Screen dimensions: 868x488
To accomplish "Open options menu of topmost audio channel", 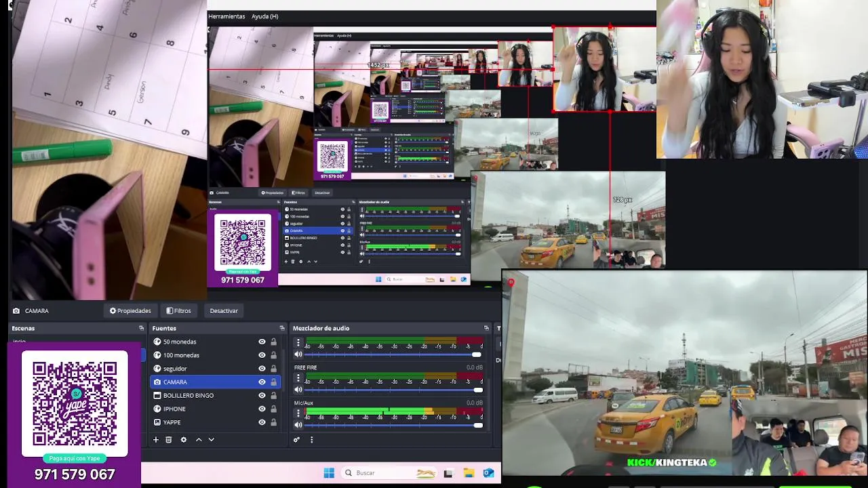I will [x=298, y=342].
